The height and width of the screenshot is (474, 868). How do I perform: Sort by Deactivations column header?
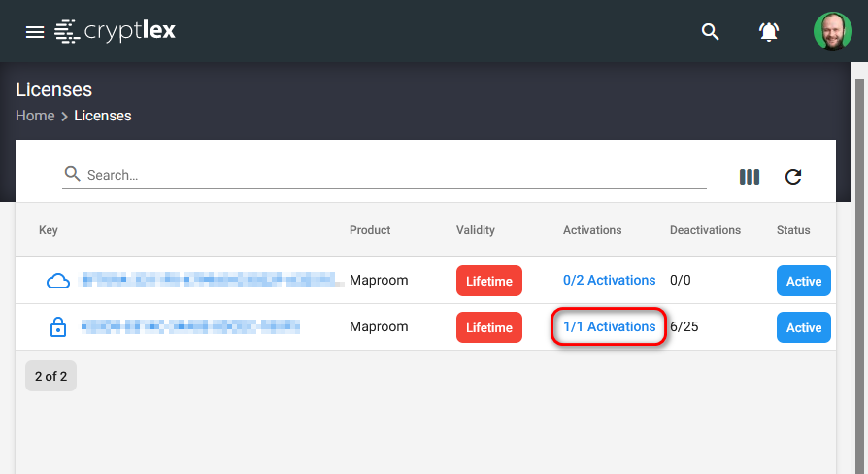click(x=705, y=230)
